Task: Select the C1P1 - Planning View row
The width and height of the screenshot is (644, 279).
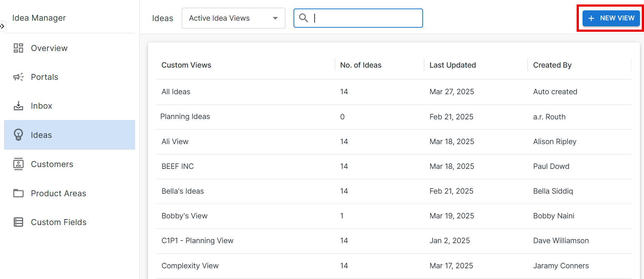Action: [197, 240]
